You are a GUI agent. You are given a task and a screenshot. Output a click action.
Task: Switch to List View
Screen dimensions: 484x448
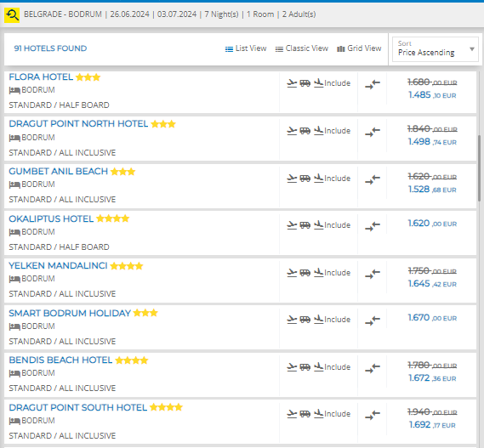click(246, 48)
